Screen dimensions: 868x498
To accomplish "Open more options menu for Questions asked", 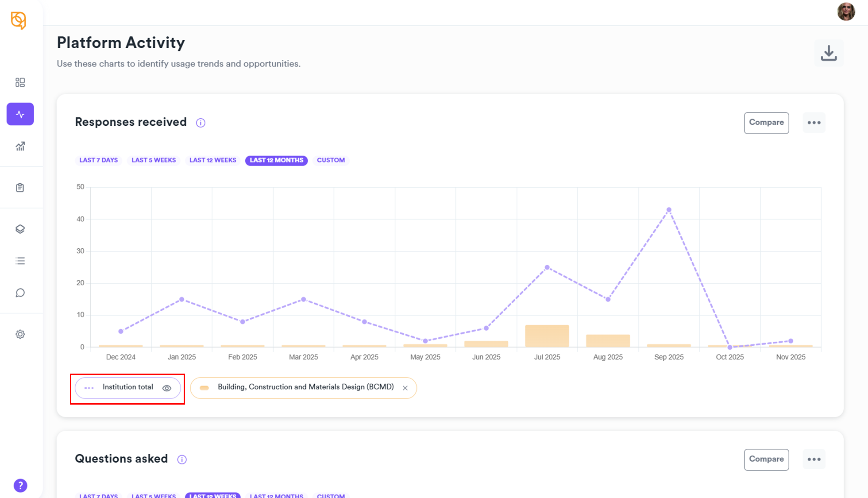I will (x=814, y=459).
